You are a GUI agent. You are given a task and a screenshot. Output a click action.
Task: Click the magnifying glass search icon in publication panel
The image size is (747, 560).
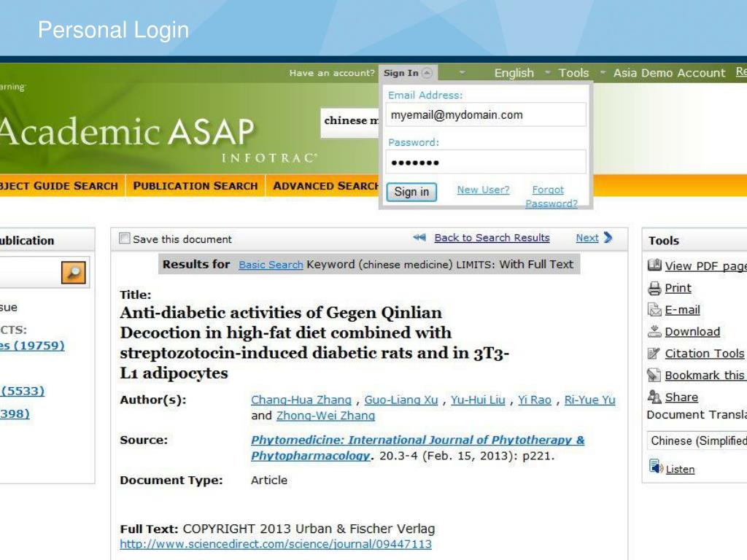73,272
